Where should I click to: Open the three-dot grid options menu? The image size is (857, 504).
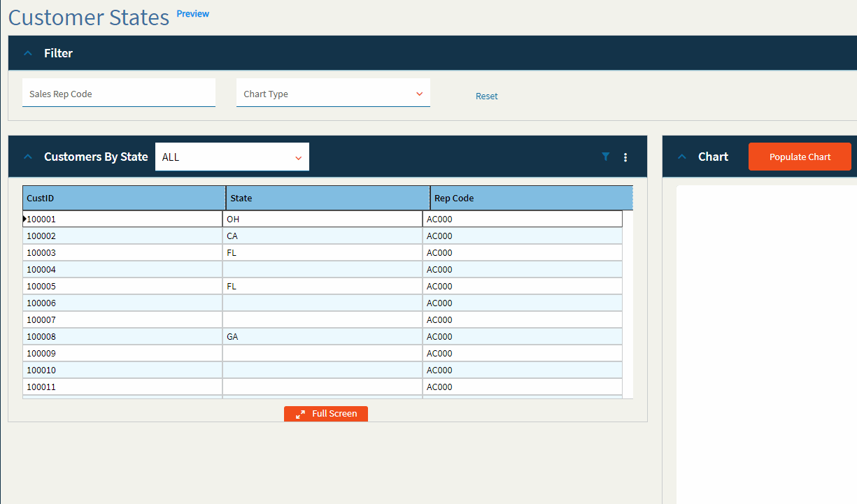coord(625,157)
